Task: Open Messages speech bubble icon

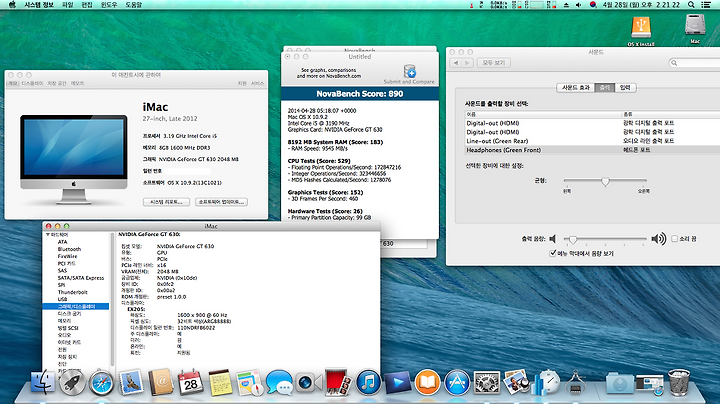Action: tap(279, 383)
